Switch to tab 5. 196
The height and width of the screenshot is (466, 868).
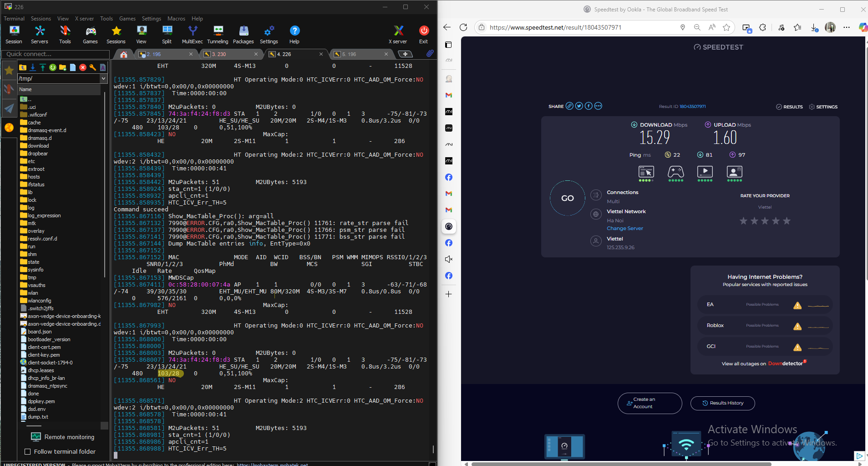pyautogui.click(x=360, y=54)
